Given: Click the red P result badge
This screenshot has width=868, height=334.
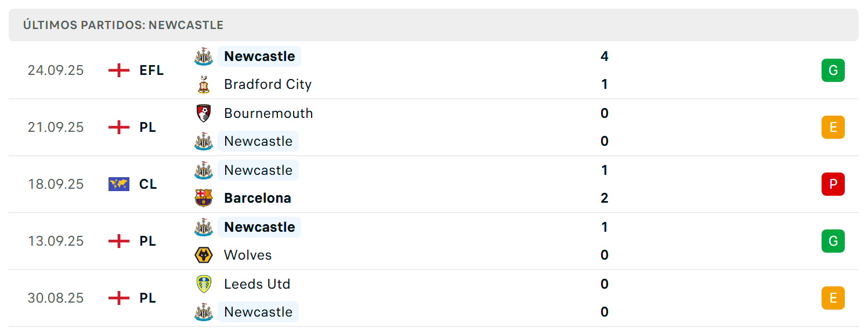Looking at the screenshot, I should [833, 184].
